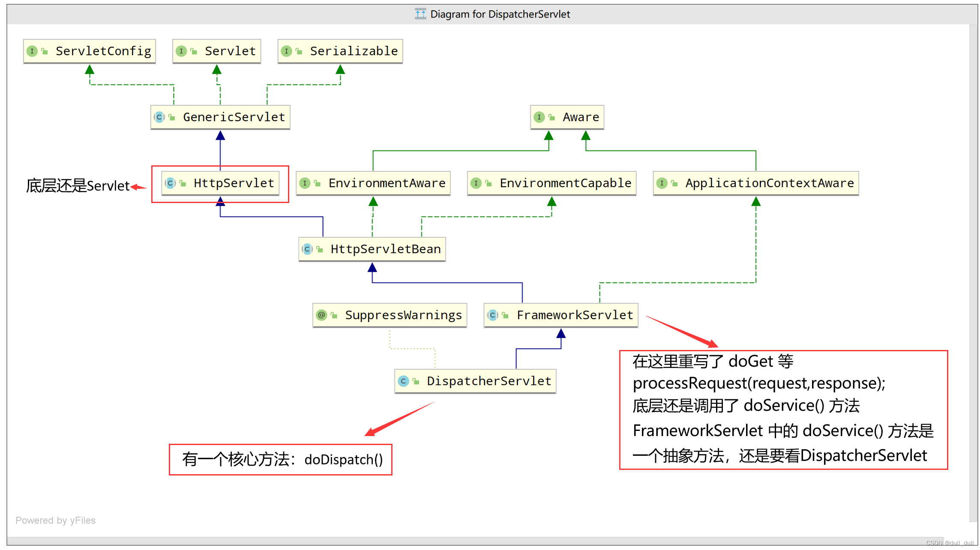Select the SuppressWarnings node label

tap(404, 315)
